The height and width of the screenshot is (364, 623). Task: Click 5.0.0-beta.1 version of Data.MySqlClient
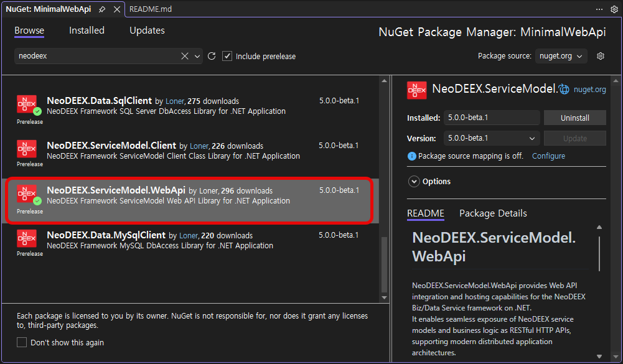(339, 235)
